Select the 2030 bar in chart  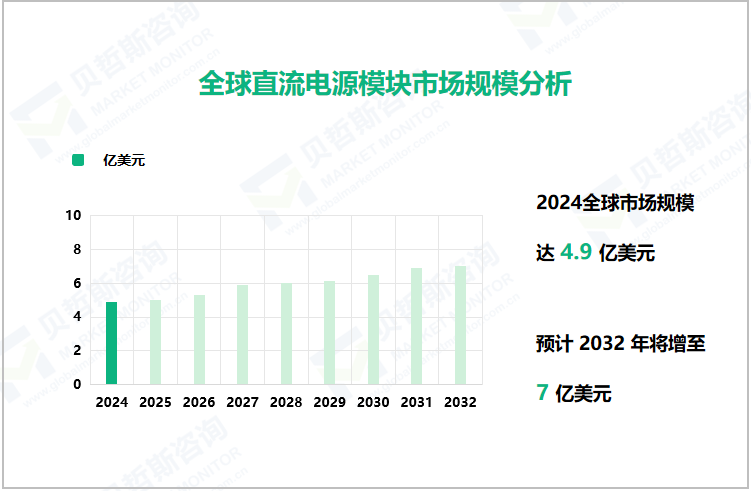pos(373,330)
